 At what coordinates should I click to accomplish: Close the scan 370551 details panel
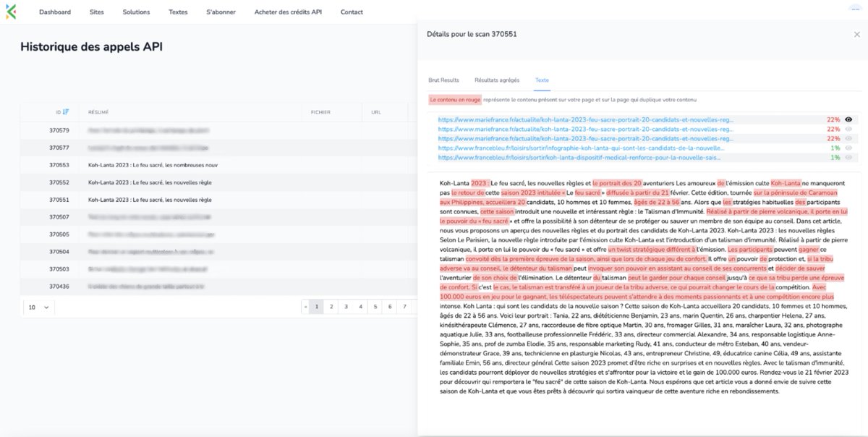[x=857, y=34]
